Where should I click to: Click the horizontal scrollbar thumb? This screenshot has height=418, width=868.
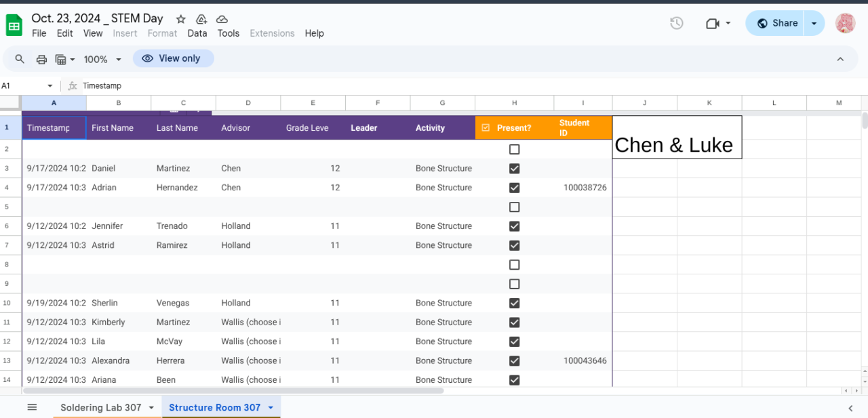[233, 391]
